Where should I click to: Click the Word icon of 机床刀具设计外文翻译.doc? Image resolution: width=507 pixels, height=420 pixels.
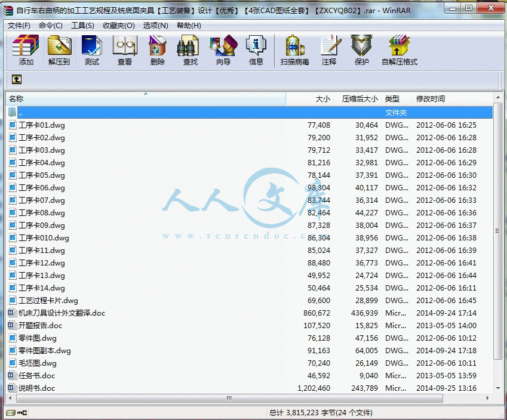13,313
